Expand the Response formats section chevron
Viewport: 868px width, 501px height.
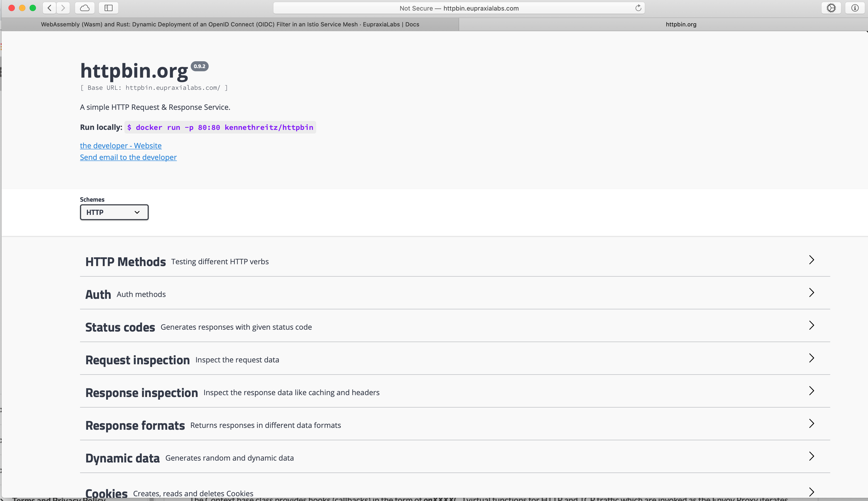click(811, 423)
